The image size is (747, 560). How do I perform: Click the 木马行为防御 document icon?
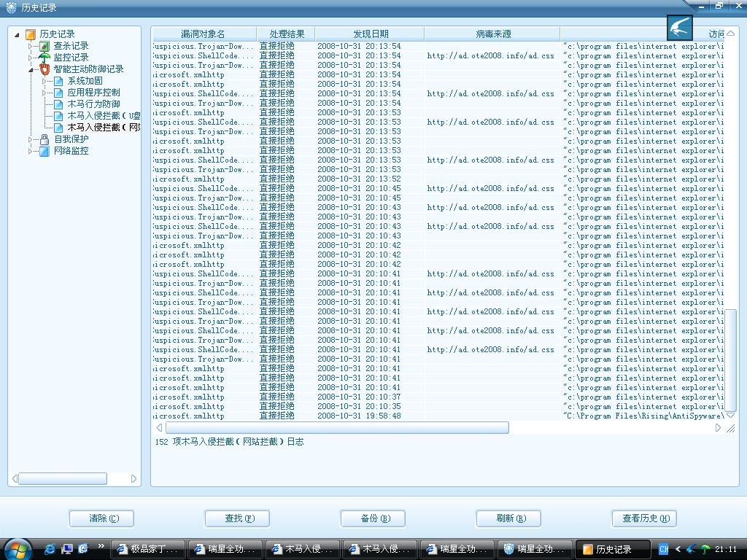click(x=58, y=104)
